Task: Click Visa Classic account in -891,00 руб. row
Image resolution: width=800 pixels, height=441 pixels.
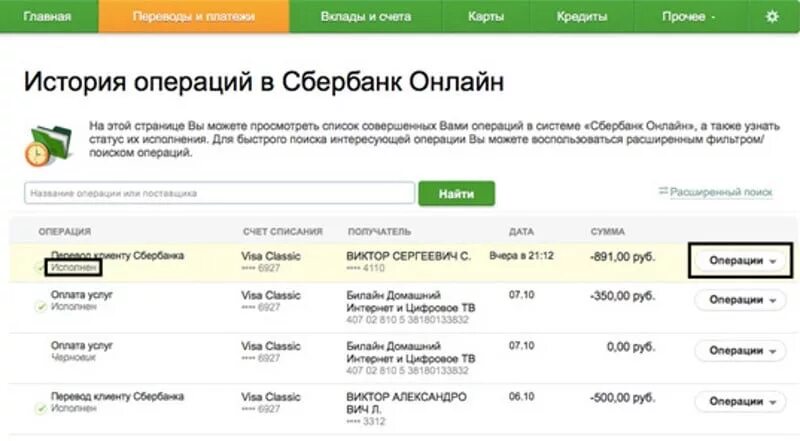Action: tap(270, 256)
